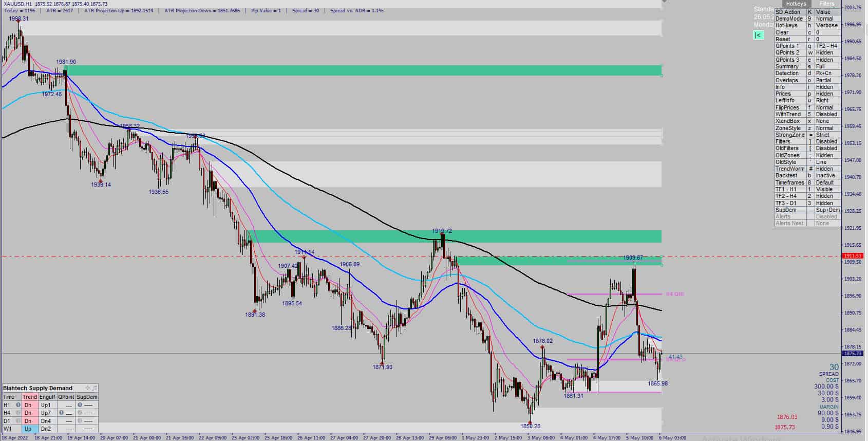This screenshot has height=441, width=868.
Task: Click the minimize icon on Blahtech panel
Action: coord(94,388)
